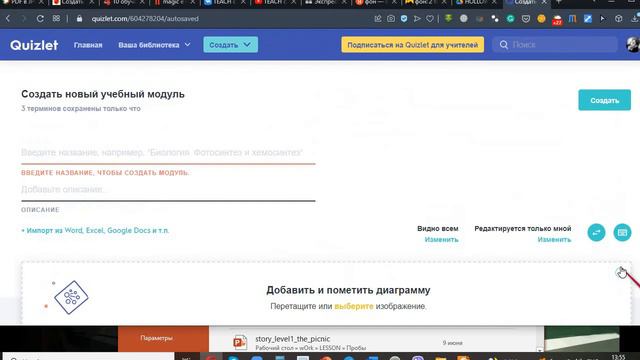Click the snapshot camera icon

coord(391,19)
